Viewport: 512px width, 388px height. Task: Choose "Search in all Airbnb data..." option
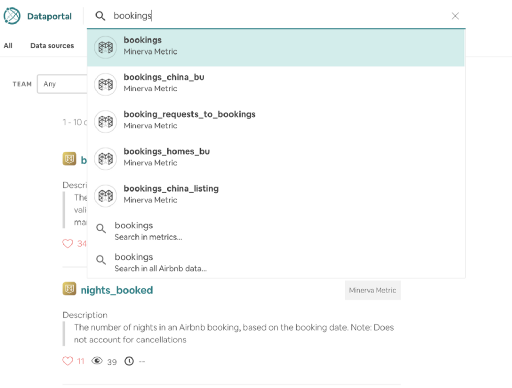coord(276,262)
